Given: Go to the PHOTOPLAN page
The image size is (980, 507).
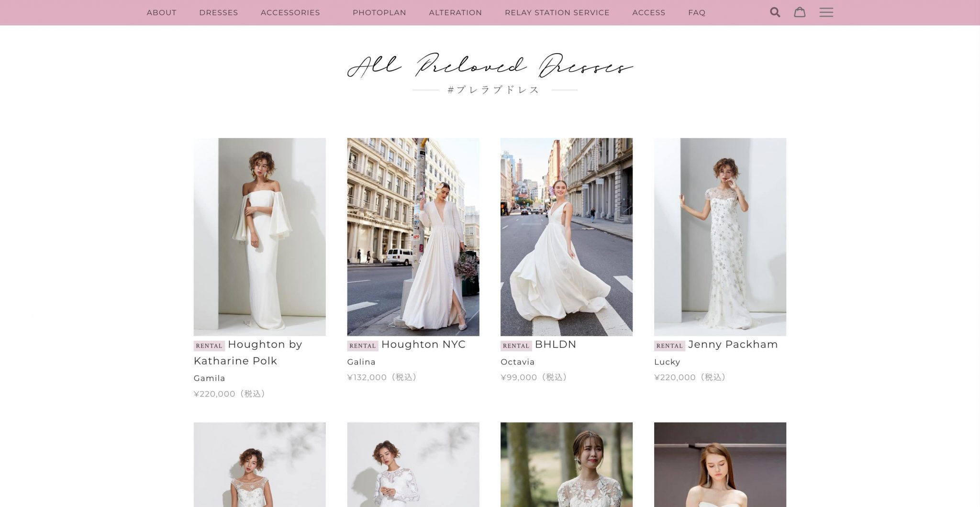Looking at the screenshot, I should pyautogui.click(x=379, y=12).
